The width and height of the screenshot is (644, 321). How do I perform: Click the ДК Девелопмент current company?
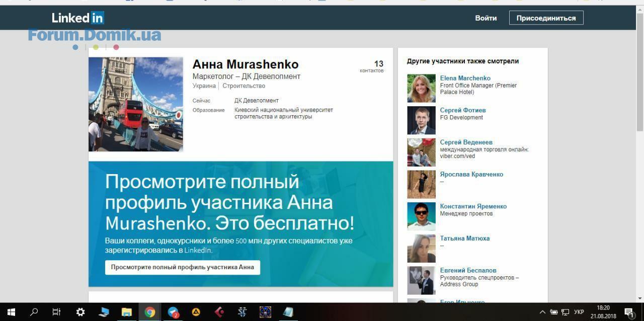pos(257,101)
